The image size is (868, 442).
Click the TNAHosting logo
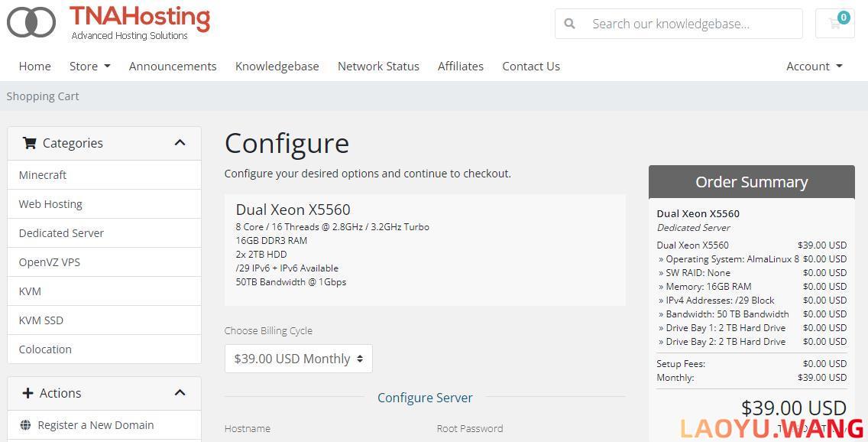[108, 23]
